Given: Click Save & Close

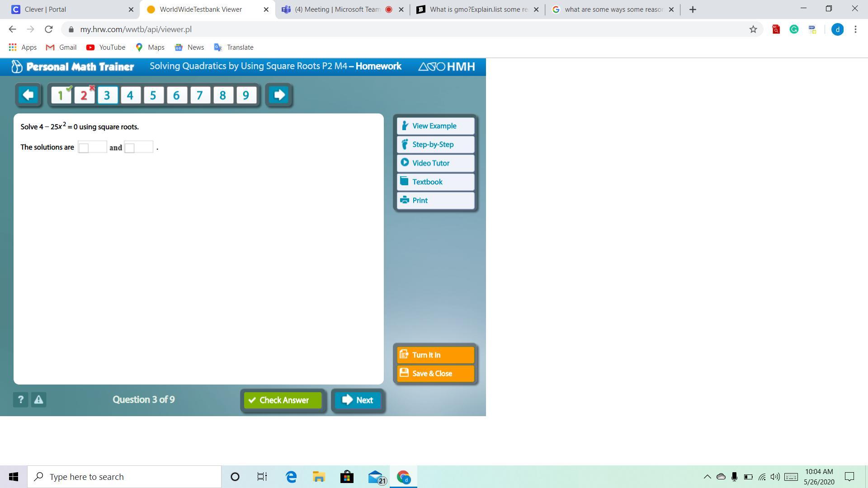Looking at the screenshot, I should click(x=435, y=374).
